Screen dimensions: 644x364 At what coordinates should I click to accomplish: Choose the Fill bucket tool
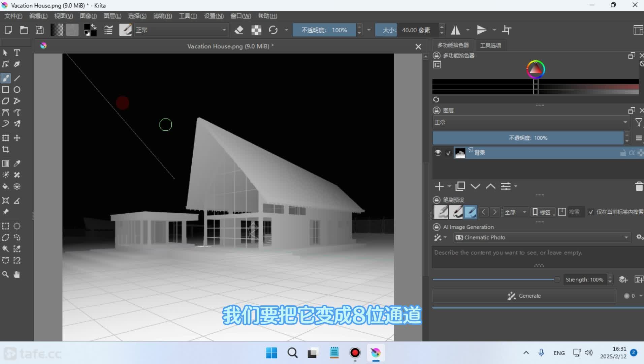[x=6, y=186]
